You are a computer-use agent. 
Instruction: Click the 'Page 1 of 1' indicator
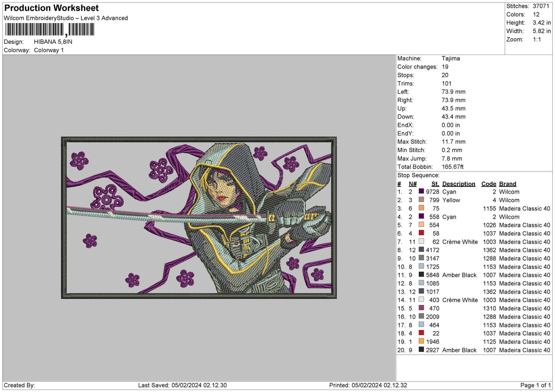pyautogui.click(x=536, y=386)
